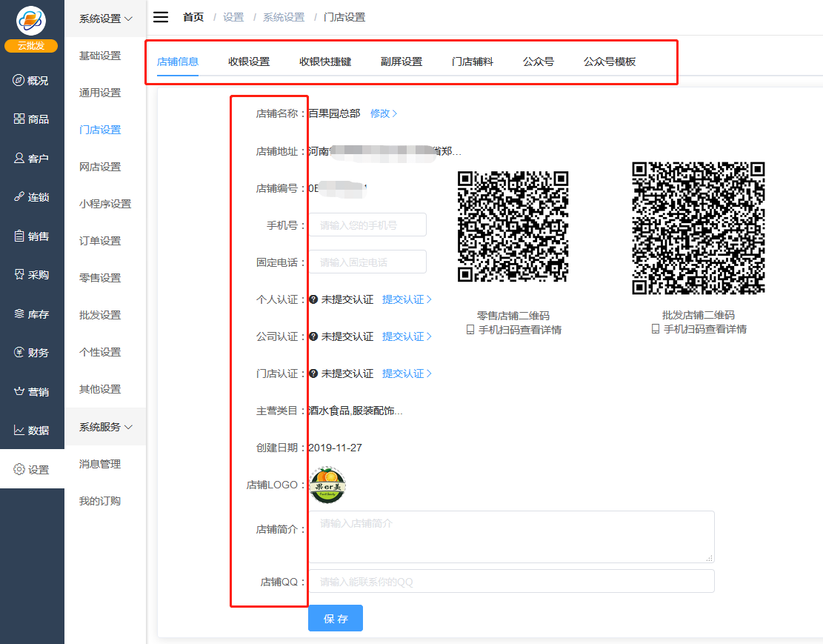The height and width of the screenshot is (644, 823).
Task: Open 财务 in the sidebar
Action: coord(31,353)
